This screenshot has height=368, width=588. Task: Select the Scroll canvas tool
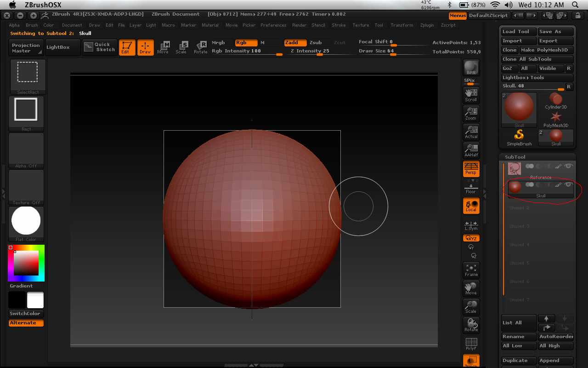tap(471, 95)
